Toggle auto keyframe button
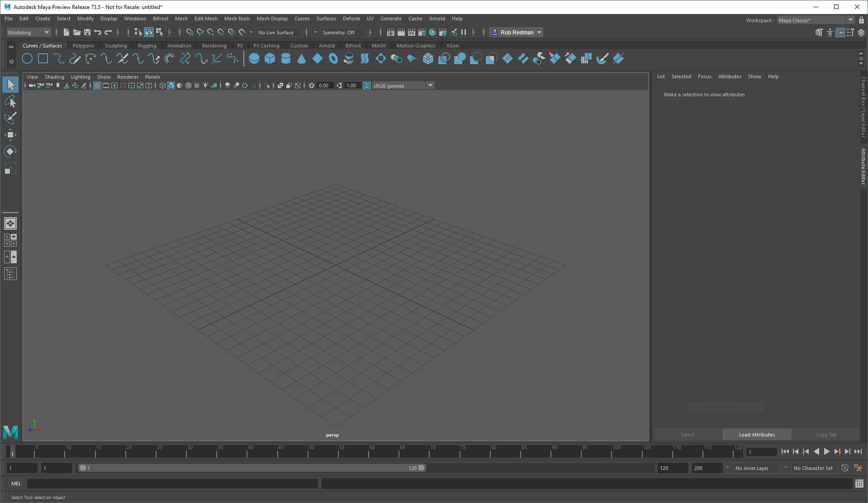Screen dimensions: 868x503 point(844,468)
